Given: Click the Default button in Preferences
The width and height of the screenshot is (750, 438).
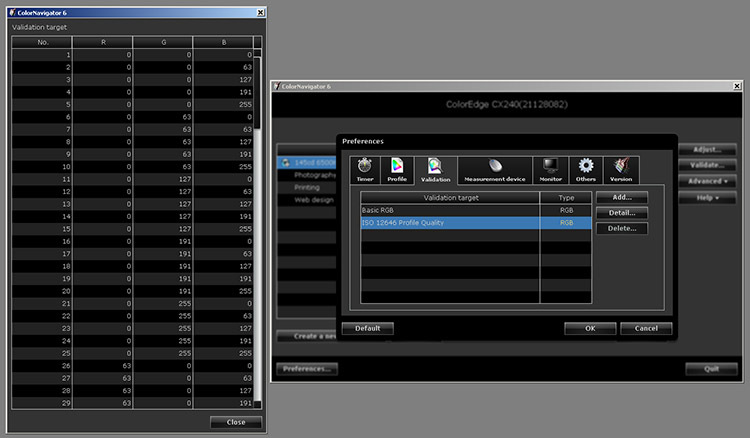Looking at the screenshot, I should [x=368, y=328].
